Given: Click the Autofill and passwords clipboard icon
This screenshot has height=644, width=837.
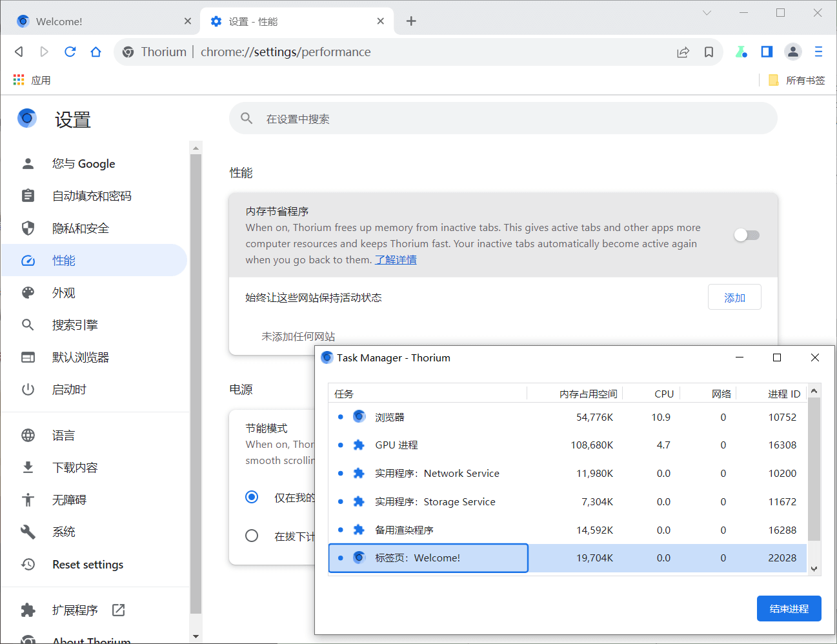Looking at the screenshot, I should click(28, 196).
